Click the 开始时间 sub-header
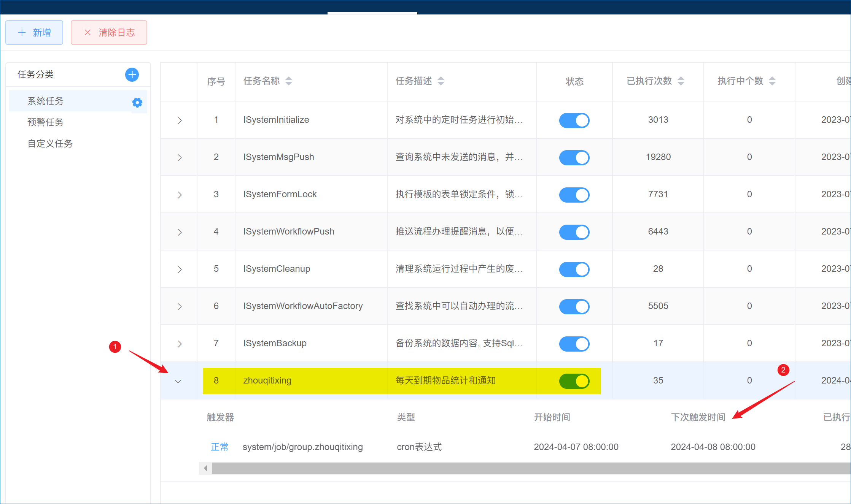The width and height of the screenshot is (851, 504). point(552,417)
